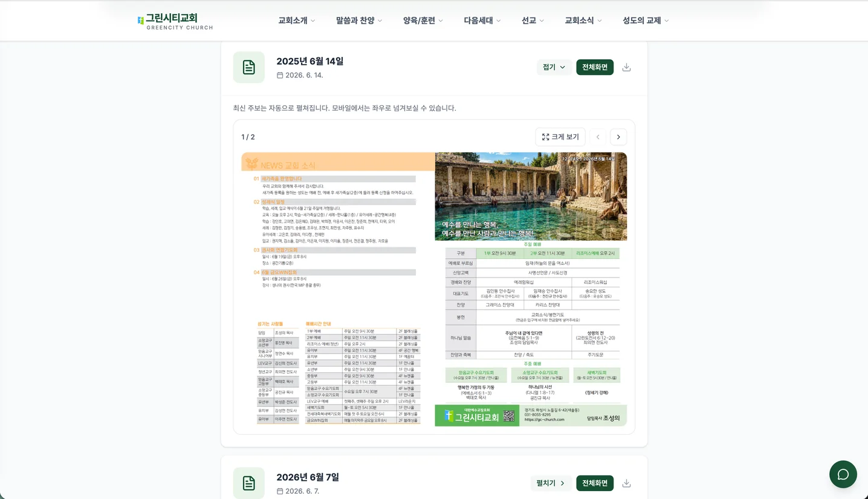
Task: Open the 말씀과 찬양 menu
Action: click(359, 21)
